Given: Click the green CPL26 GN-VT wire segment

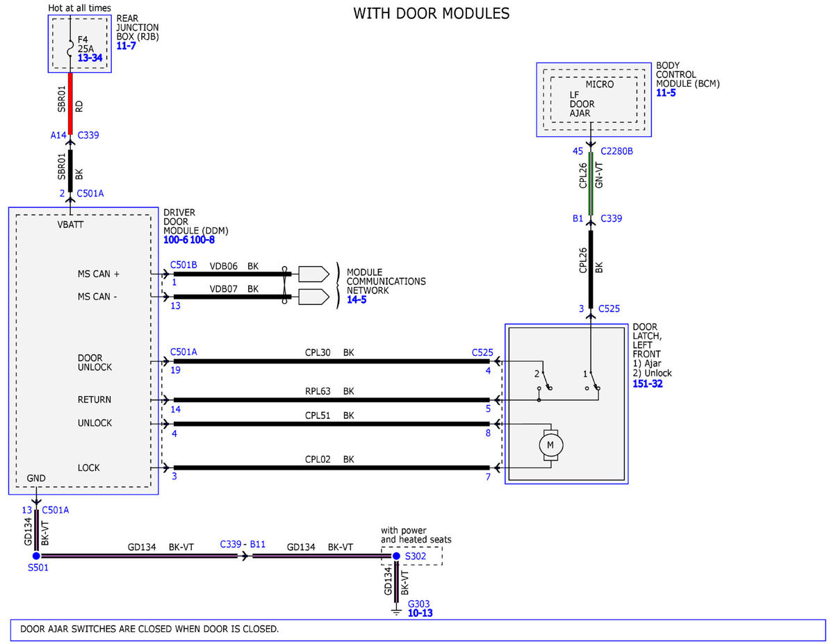Looking at the screenshot, I should coord(591,184).
